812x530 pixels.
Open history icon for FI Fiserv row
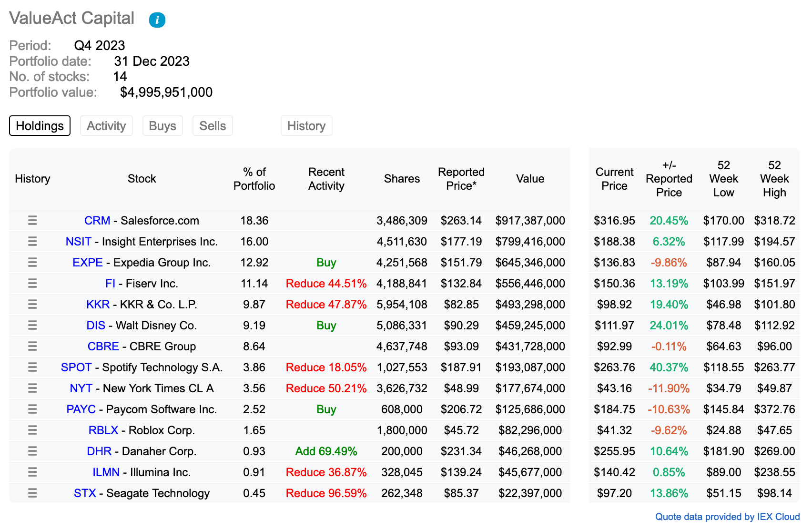pyautogui.click(x=32, y=283)
